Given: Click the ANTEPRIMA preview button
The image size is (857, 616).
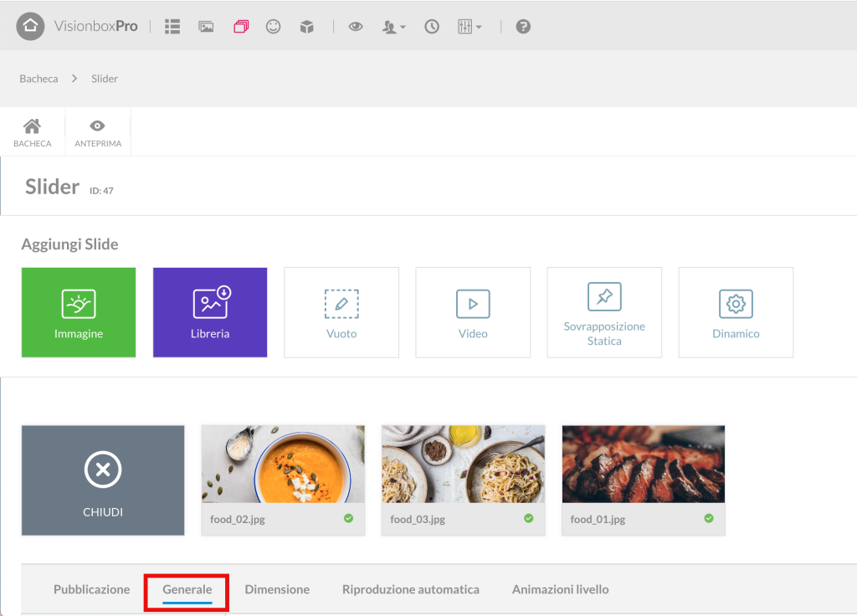Looking at the screenshot, I should pos(98,132).
